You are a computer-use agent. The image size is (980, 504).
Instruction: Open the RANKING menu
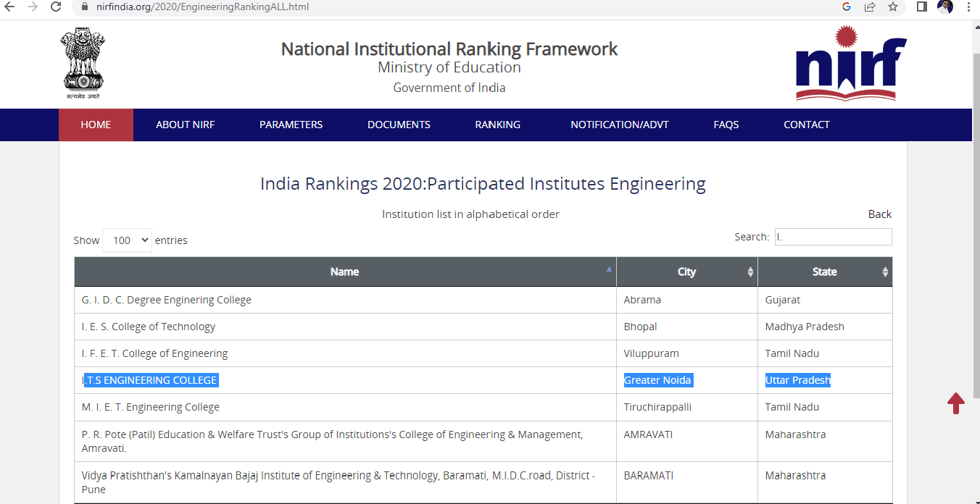click(x=498, y=125)
